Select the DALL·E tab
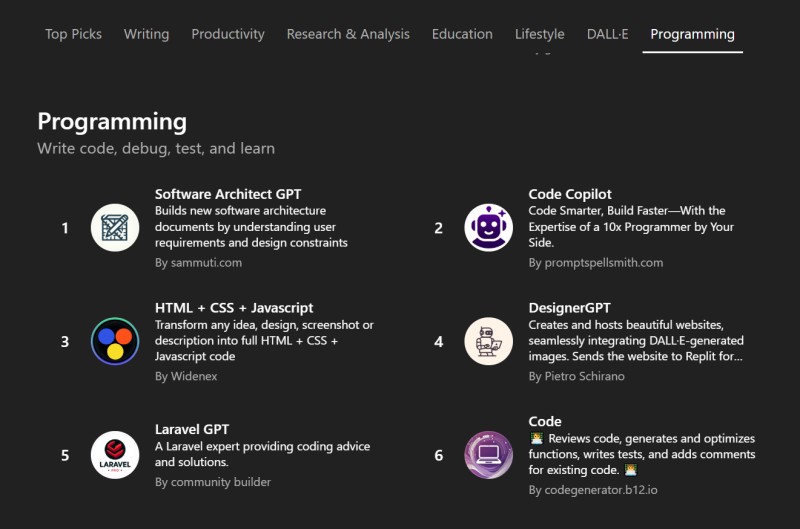 [608, 34]
